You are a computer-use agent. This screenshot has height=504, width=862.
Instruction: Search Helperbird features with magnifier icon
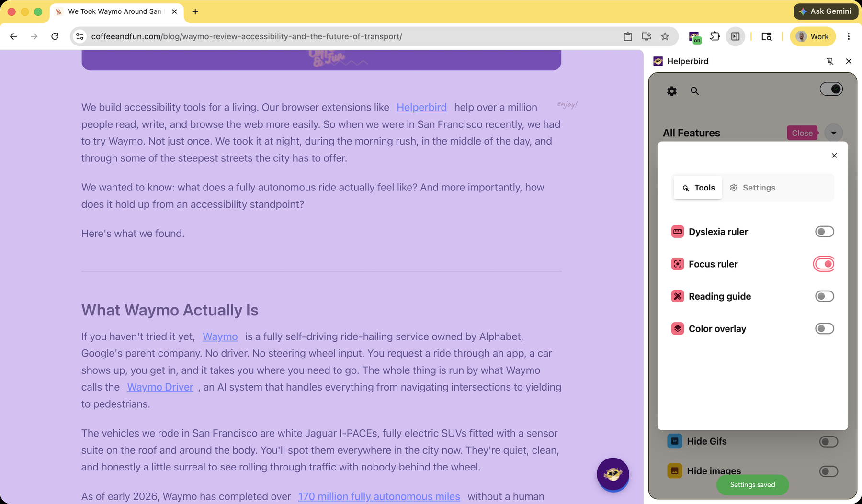[x=694, y=91]
